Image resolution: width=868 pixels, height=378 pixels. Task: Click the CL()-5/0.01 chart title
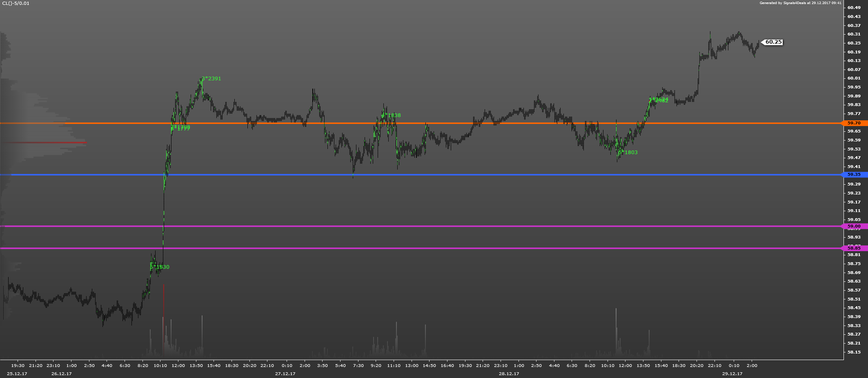(x=16, y=3)
